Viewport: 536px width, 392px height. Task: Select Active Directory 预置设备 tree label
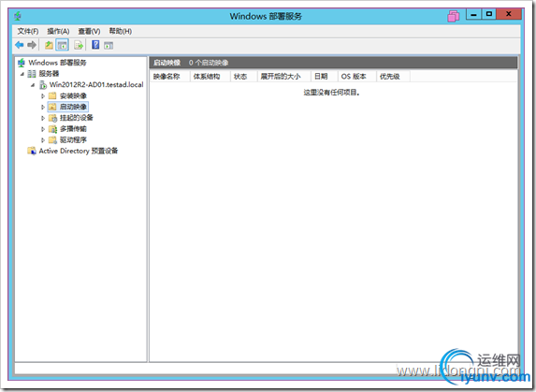(79, 151)
